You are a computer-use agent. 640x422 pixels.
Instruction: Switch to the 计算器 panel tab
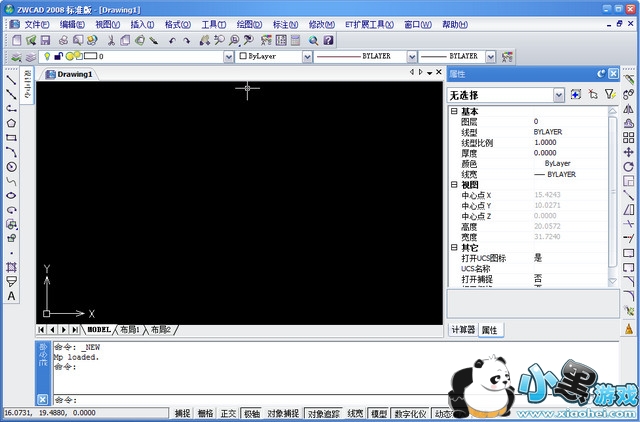pyautogui.click(x=463, y=329)
